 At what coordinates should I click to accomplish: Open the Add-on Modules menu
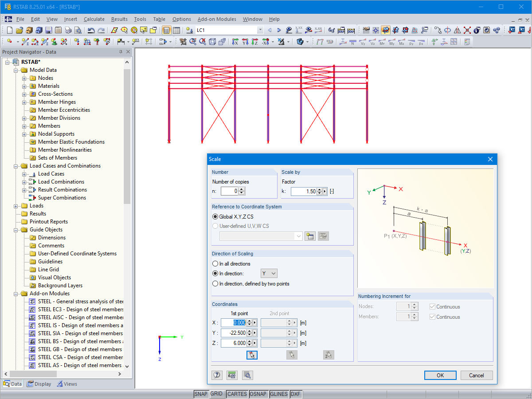tap(217, 19)
